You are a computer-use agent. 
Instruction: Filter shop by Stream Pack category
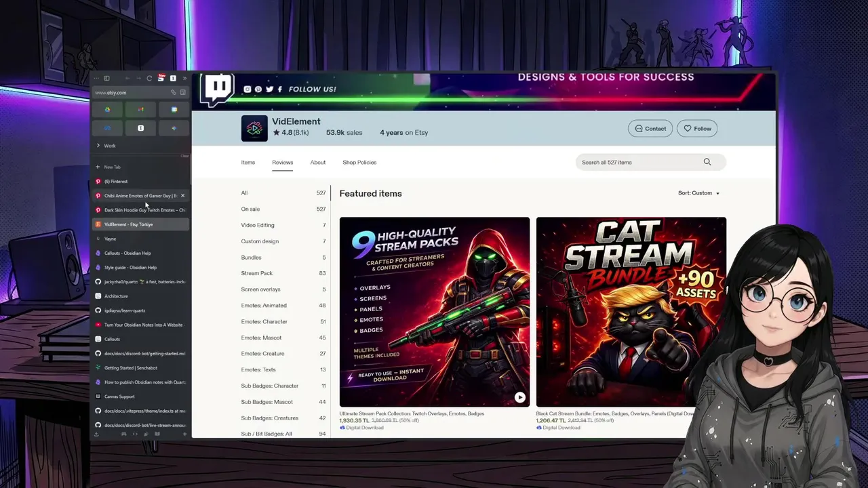click(283, 273)
